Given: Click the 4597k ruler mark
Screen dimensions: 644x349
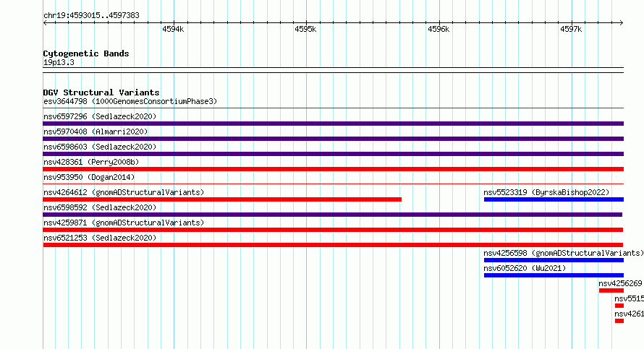Looking at the screenshot, I should 571,29.
